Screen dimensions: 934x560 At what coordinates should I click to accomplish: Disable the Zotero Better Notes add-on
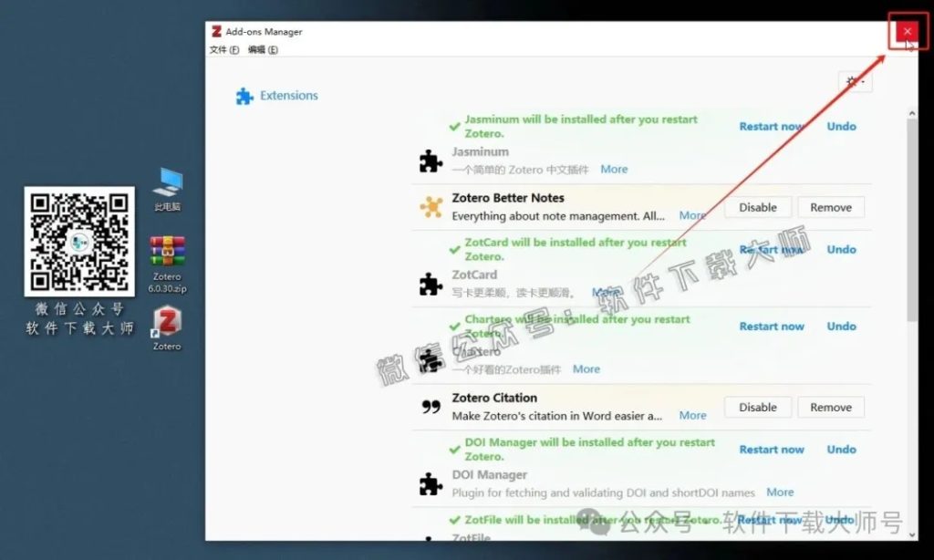[757, 207]
